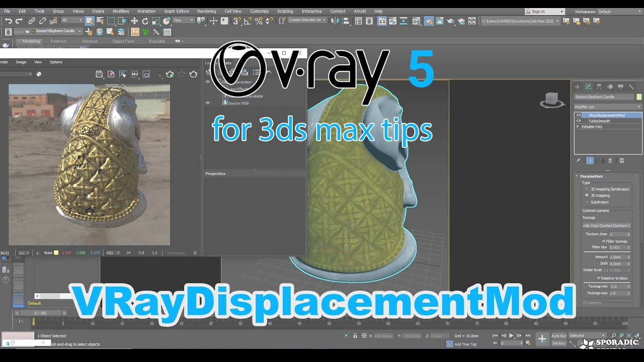
Task: Activate the Unlink Selection tool
Action: coord(42,21)
